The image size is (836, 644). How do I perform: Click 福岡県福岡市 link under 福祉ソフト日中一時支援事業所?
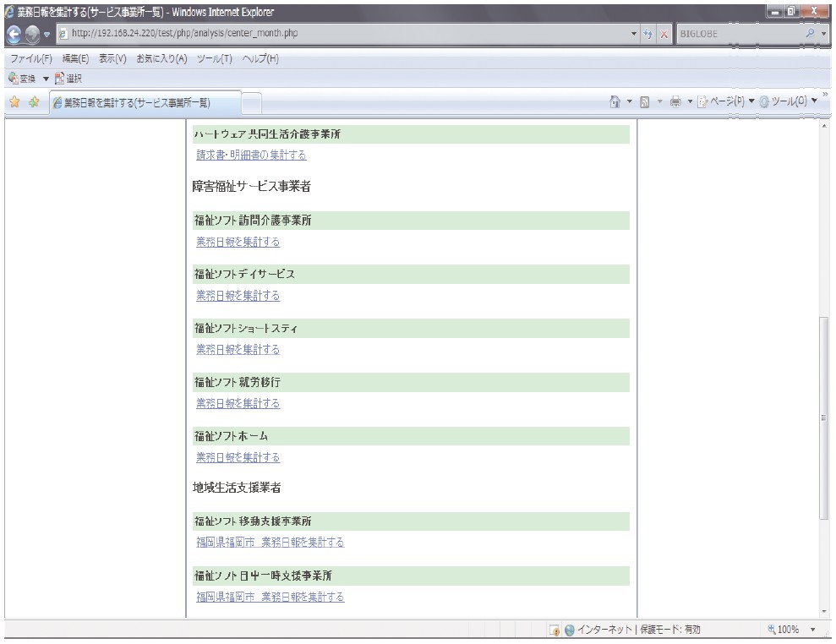(270, 597)
